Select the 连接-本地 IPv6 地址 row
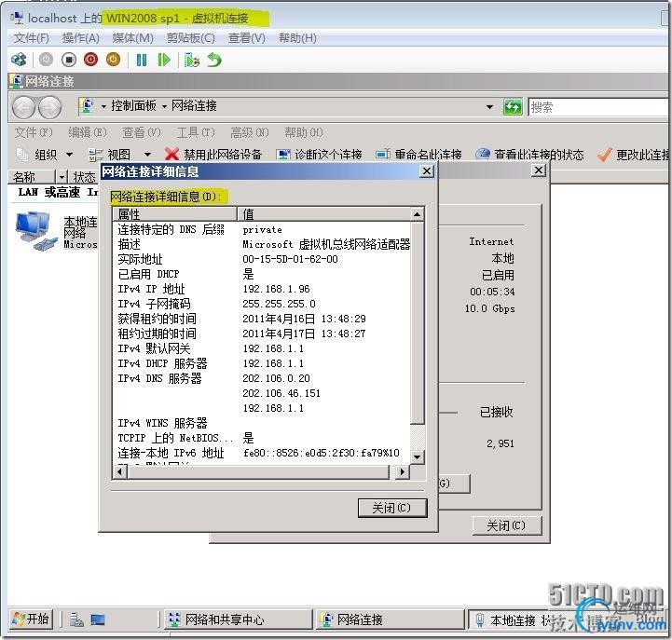 pyautogui.click(x=262, y=453)
